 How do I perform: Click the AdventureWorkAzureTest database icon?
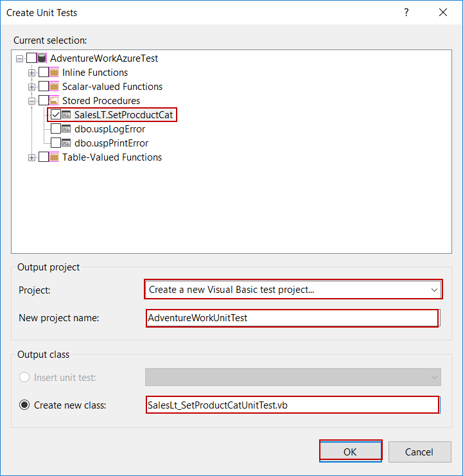point(42,58)
